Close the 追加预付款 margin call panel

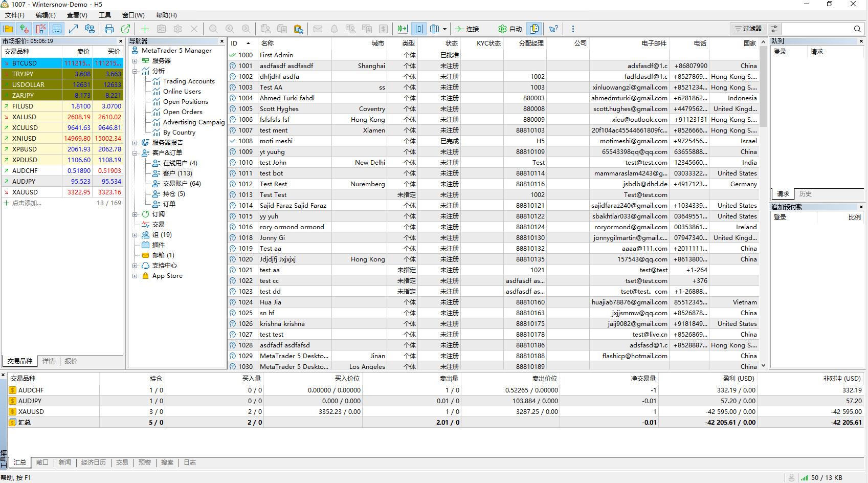[861, 207]
